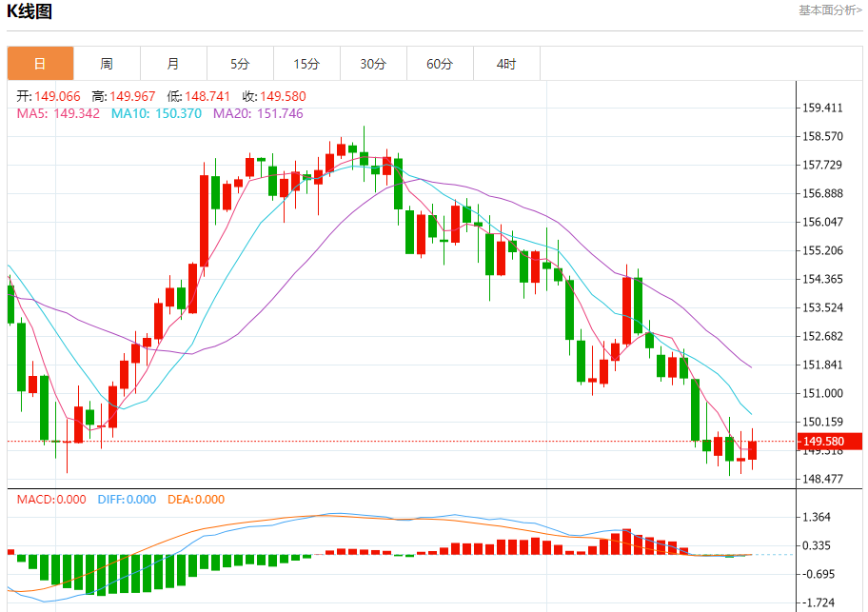Click the DEA:0.000 indicator label
The height and width of the screenshot is (612, 868).
196,499
